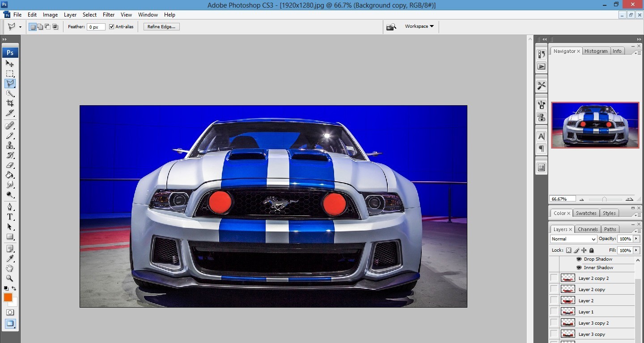This screenshot has width=644, height=343.
Task: Open the Navigator panel options menu
Action: pyautogui.click(x=637, y=52)
